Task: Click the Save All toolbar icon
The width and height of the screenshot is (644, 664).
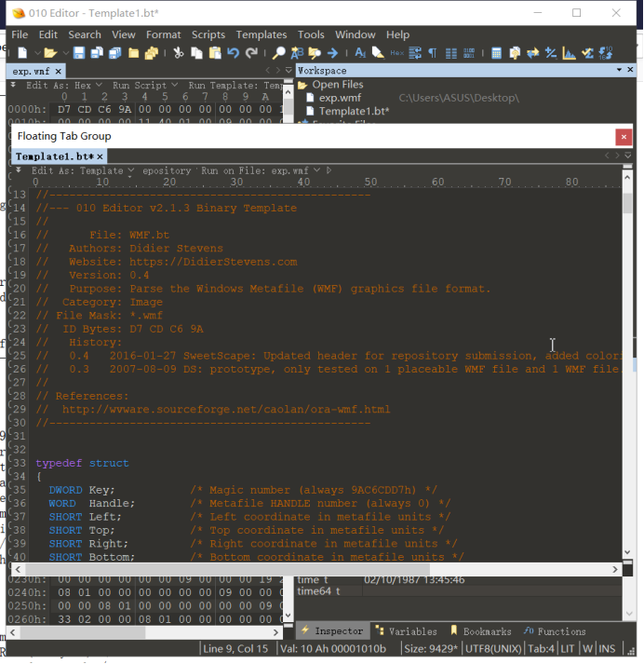Action: click(x=115, y=53)
